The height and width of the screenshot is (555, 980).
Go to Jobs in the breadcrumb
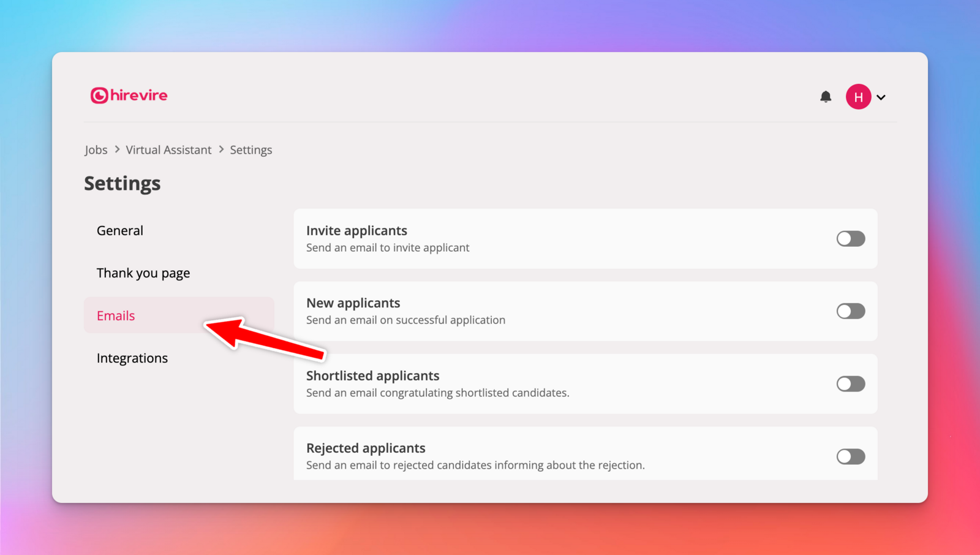click(x=96, y=150)
